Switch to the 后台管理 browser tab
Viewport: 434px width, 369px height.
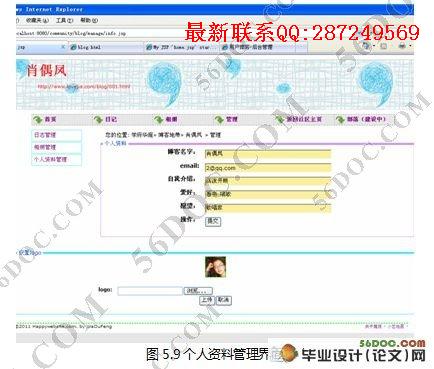[x=251, y=47]
